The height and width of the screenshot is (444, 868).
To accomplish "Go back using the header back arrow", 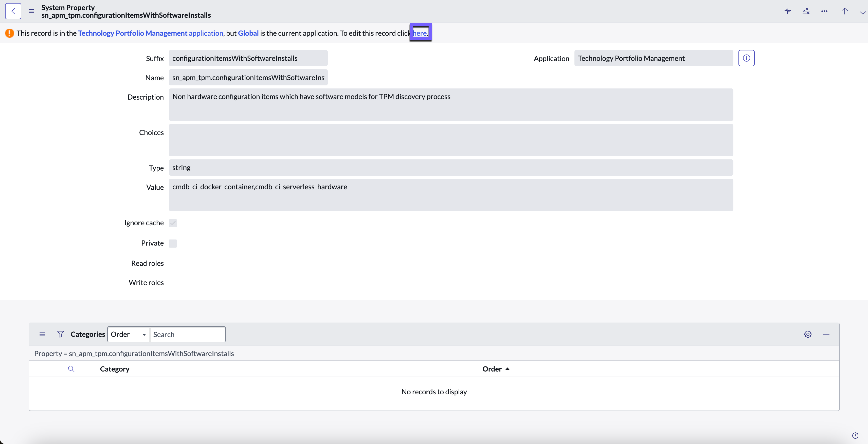I will (x=13, y=11).
